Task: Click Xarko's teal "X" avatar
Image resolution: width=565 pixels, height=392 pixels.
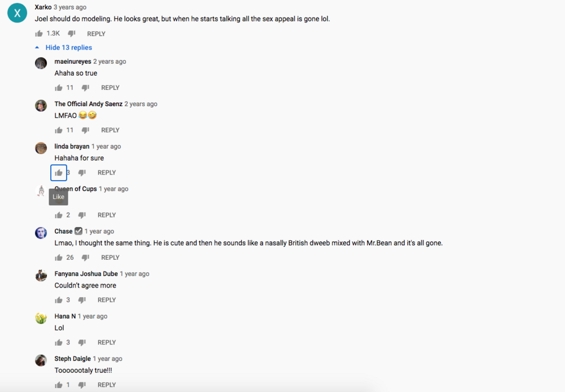Action: pyautogui.click(x=18, y=13)
